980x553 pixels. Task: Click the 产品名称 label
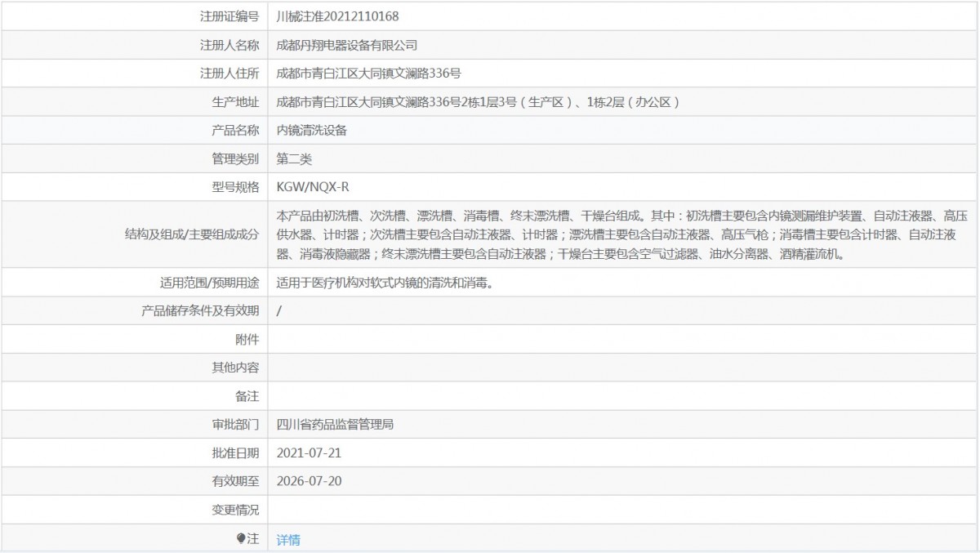click(x=235, y=130)
